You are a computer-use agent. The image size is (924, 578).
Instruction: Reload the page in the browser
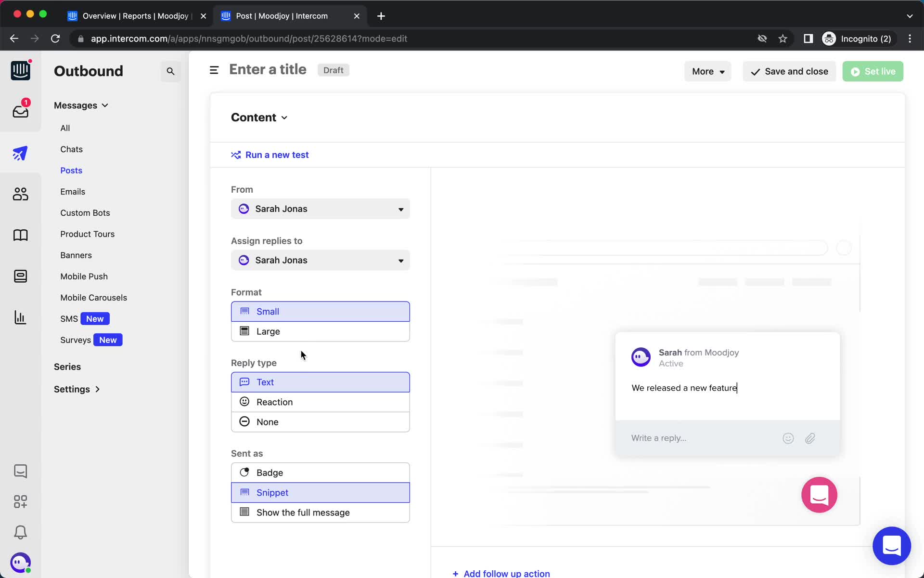(x=55, y=39)
